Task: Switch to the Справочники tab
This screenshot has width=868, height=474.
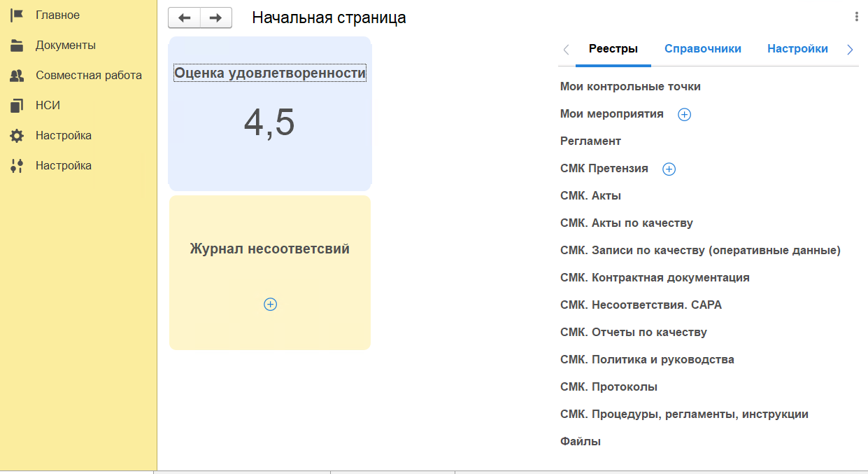Action: 703,49
